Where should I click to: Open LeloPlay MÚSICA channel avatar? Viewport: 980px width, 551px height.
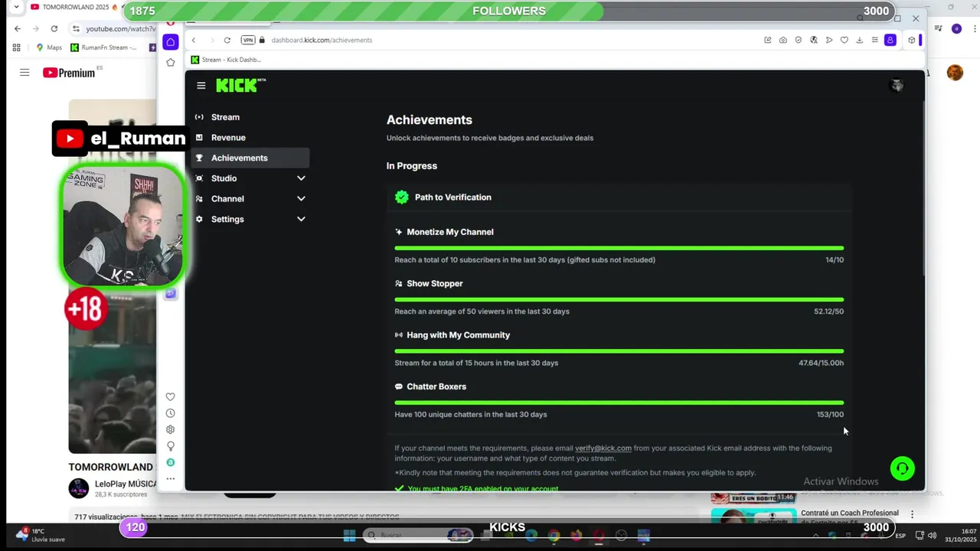[78, 488]
